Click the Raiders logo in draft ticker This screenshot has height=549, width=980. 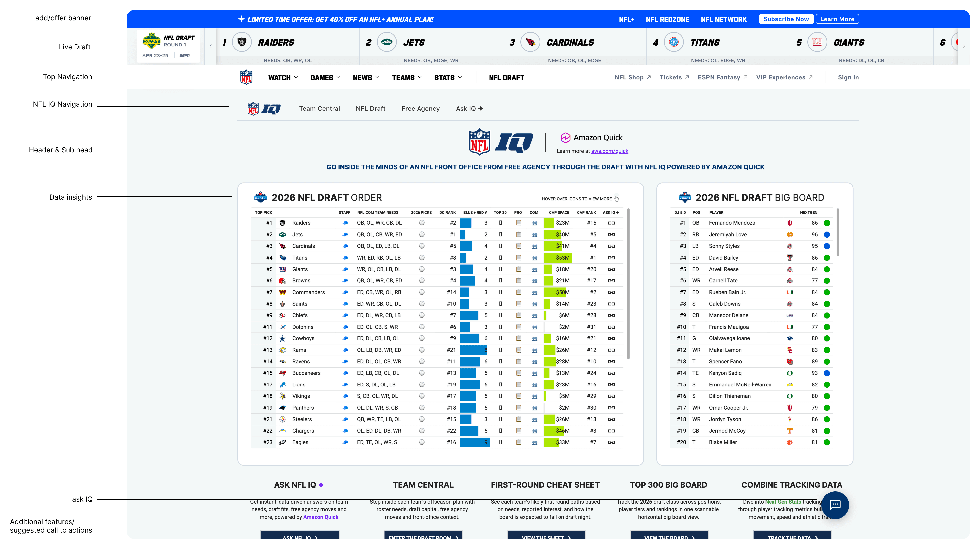point(242,42)
